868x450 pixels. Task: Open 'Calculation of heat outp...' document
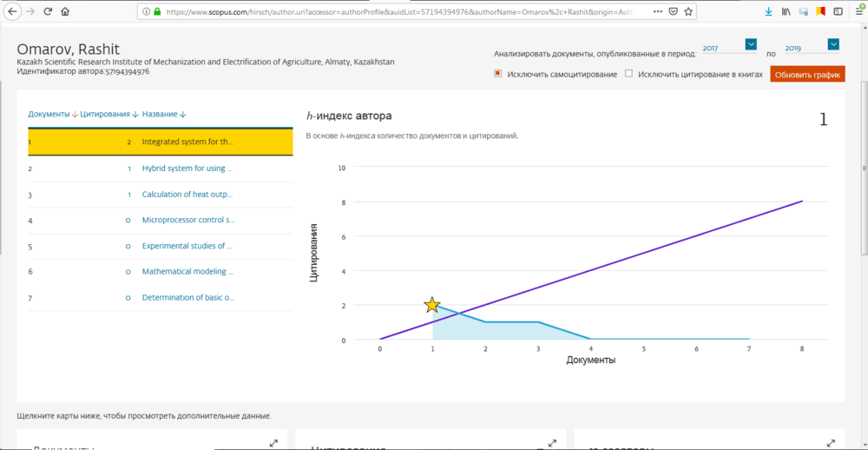coord(187,195)
